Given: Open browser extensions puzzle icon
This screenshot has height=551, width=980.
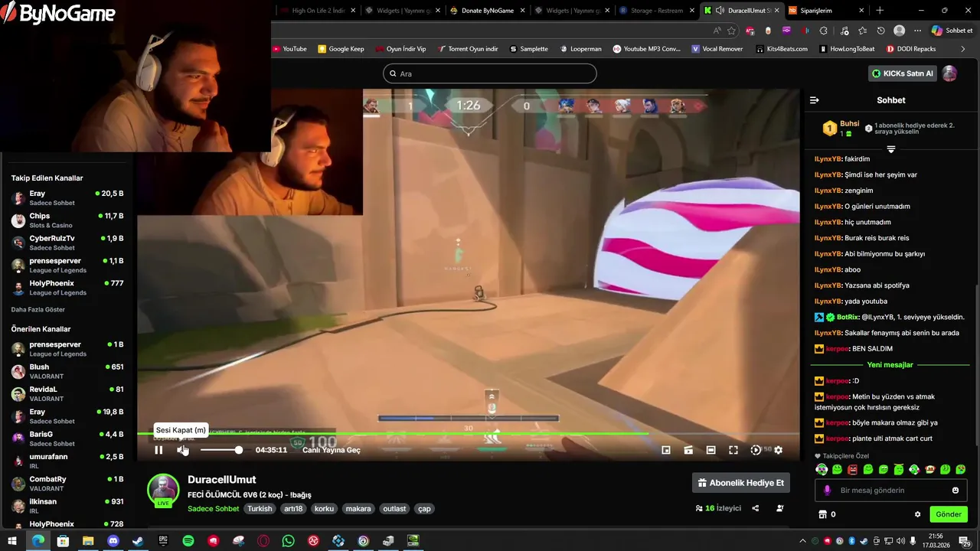Looking at the screenshot, I should 824,31.
